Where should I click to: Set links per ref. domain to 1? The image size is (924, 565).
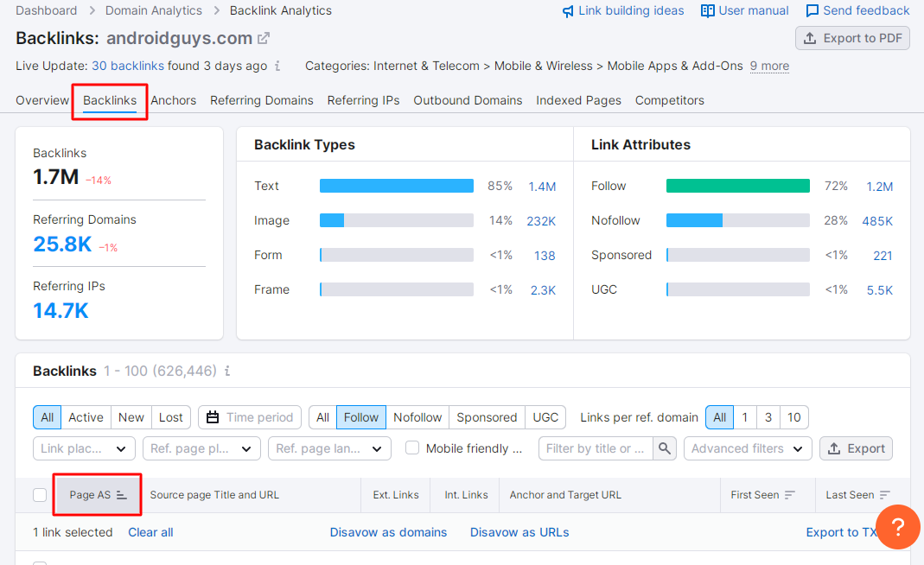coord(745,417)
